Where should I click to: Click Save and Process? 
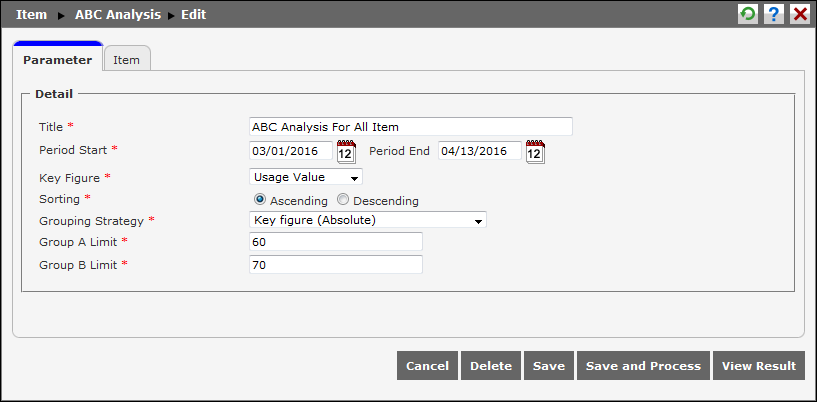point(643,366)
